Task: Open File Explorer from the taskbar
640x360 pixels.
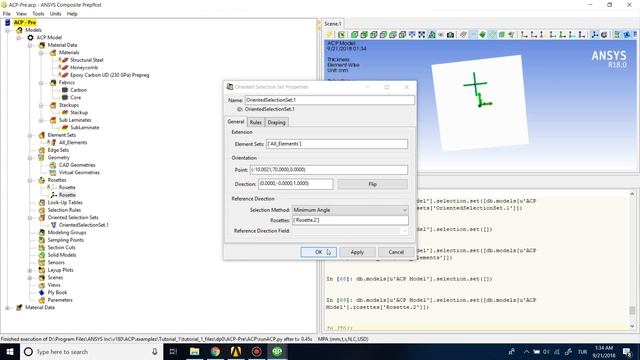Action: click(194, 351)
